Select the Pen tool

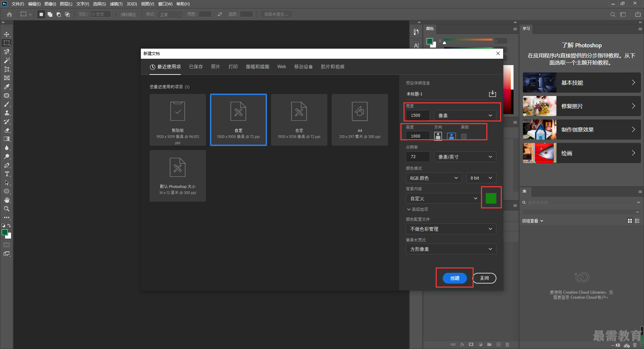[7, 165]
